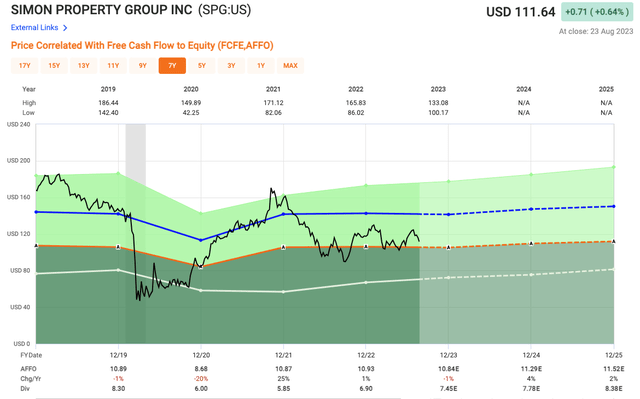
Task: Show the 1Y time range
Action: click(261, 66)
